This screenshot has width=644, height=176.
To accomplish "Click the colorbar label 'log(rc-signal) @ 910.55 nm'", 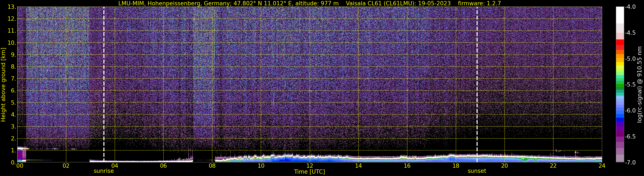I will [640, 85].
